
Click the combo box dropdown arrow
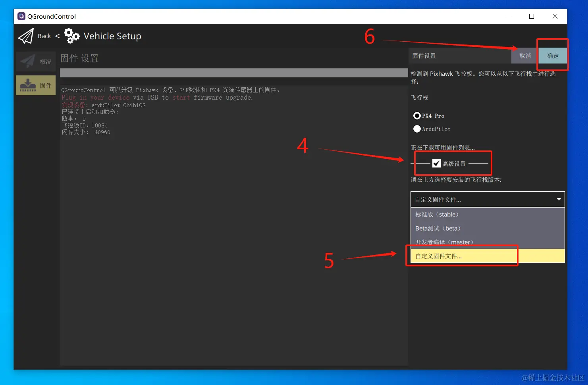tap(559, 199)
